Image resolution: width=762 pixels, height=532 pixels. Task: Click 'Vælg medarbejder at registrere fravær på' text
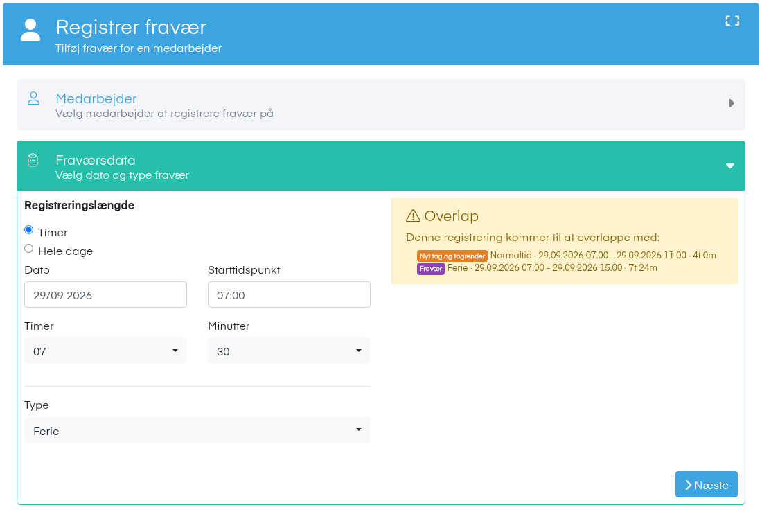[x=164, y=114]
